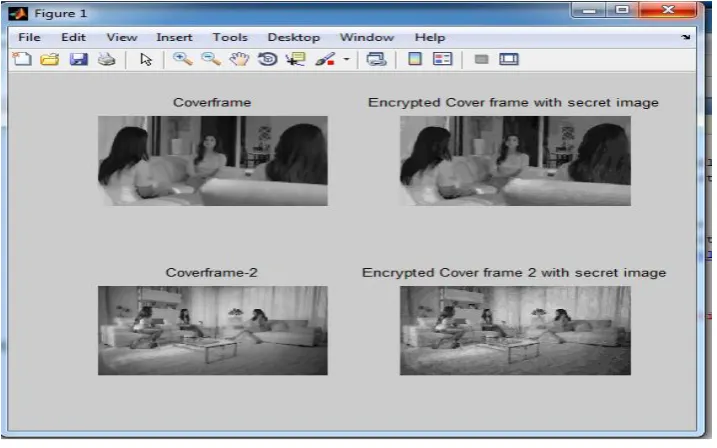The width and height of the screenshot is (717, 448).
Task: Select the Coverframe image
Action: click(213, 161)
